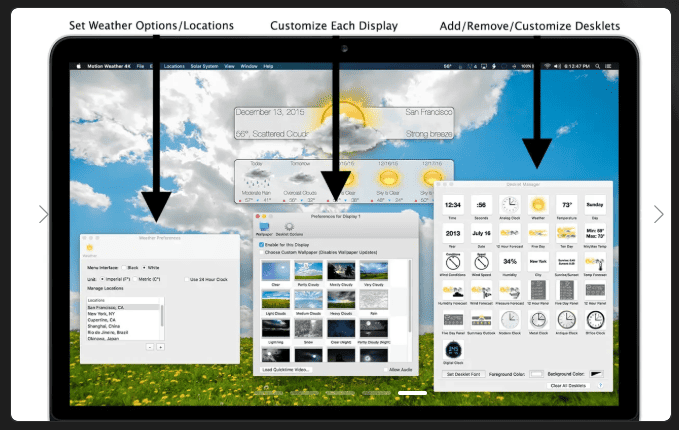Viewport: 679px width, 430px height.
Task: Select the 12 Hour Forecast desklet
Action: pyautogui.click(x=510, y=233)
